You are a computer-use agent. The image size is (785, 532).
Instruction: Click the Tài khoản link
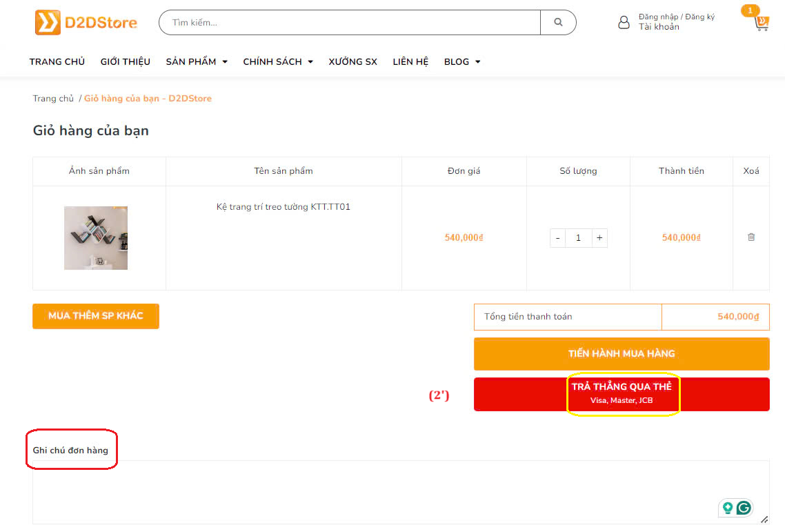(x=659, y=27)
